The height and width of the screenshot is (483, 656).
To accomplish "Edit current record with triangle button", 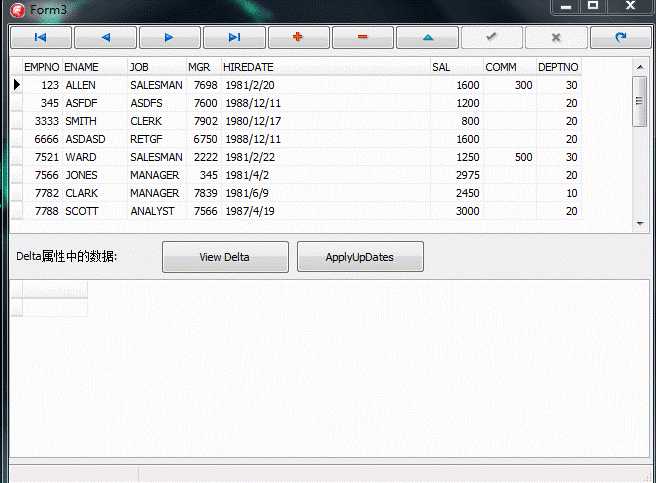I will point(428,38).
